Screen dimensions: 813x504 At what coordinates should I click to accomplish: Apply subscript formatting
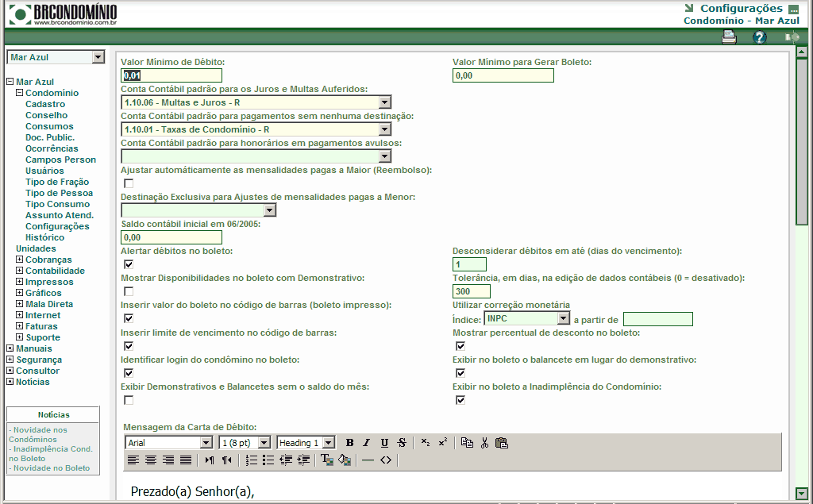point(426,442)
